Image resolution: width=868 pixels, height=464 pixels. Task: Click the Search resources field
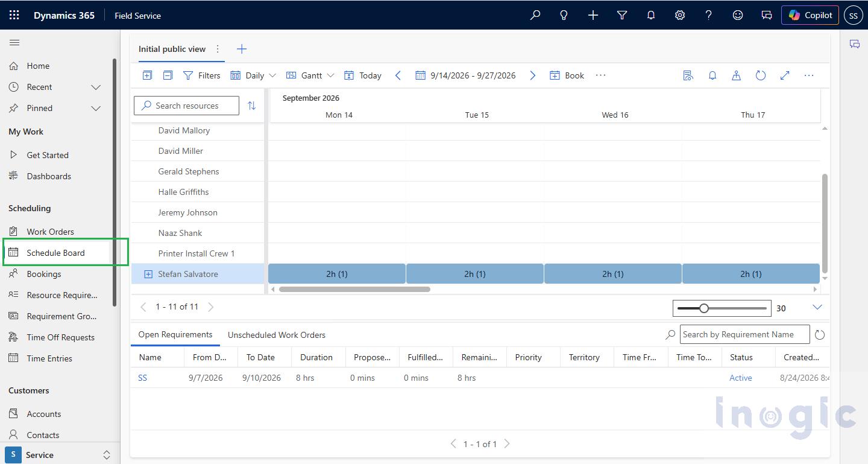pyautogui.click(x=186, y=106)
